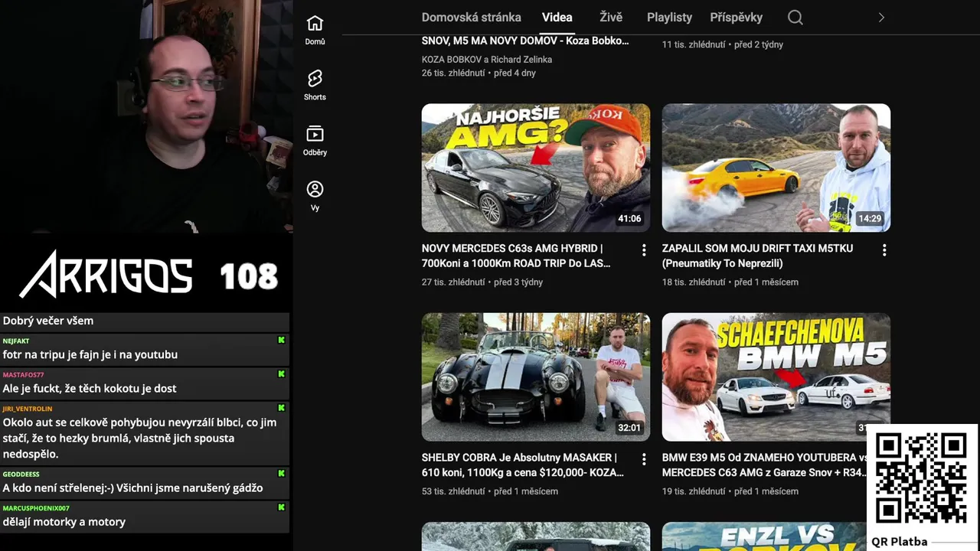This screenshot has width=980, height=551.
Task: Open Shorts in the sidebar
Action: pos(315,86)
